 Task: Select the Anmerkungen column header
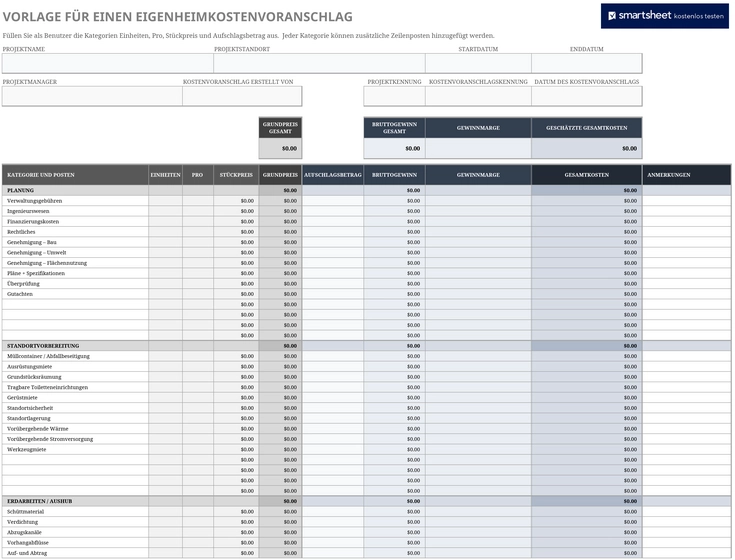point(686,175)
